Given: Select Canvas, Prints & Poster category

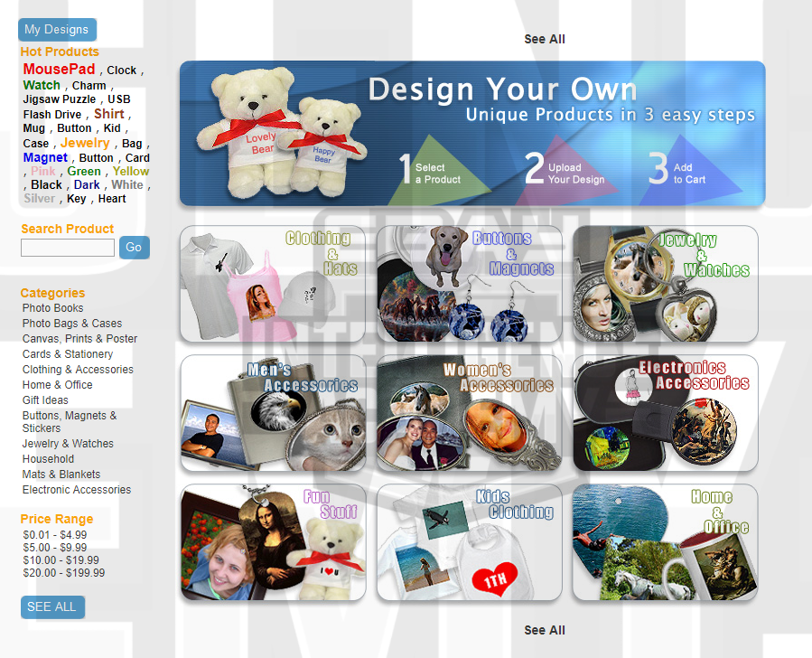Looking at the screenshot, I should [79, 339].
